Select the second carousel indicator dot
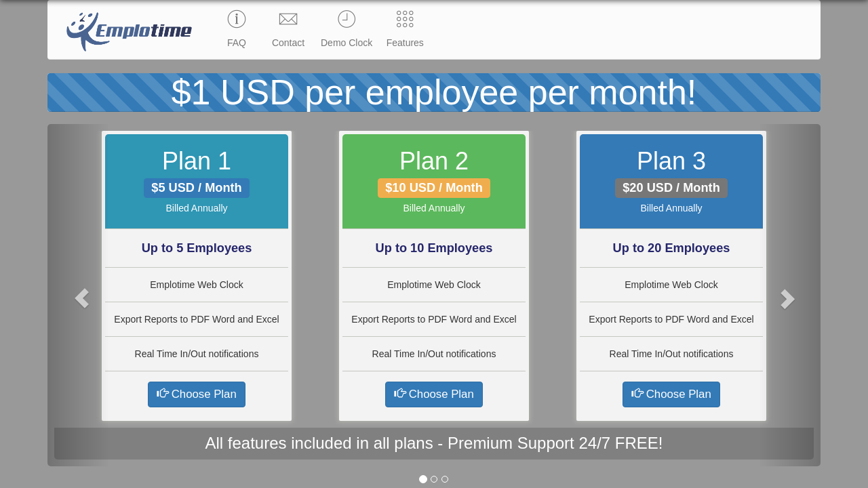Screen dimensions: 868x488 click(x=434, y=479)
